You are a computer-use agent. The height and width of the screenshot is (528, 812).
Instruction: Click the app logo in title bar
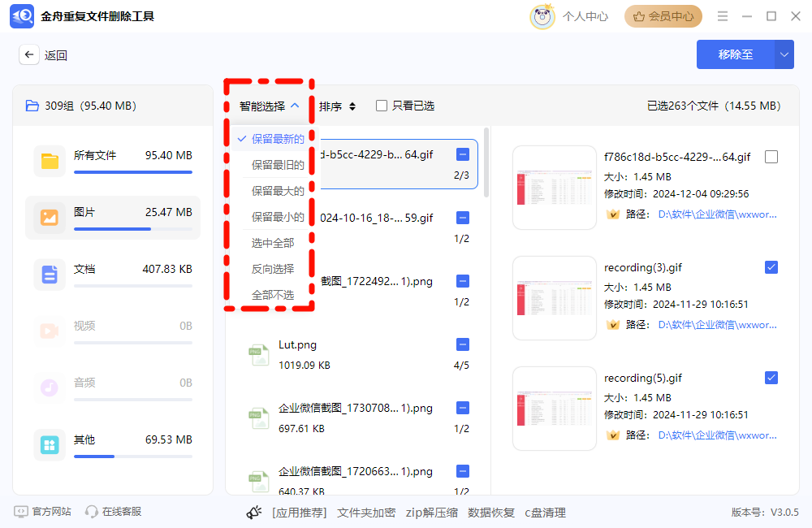[22, 16]
